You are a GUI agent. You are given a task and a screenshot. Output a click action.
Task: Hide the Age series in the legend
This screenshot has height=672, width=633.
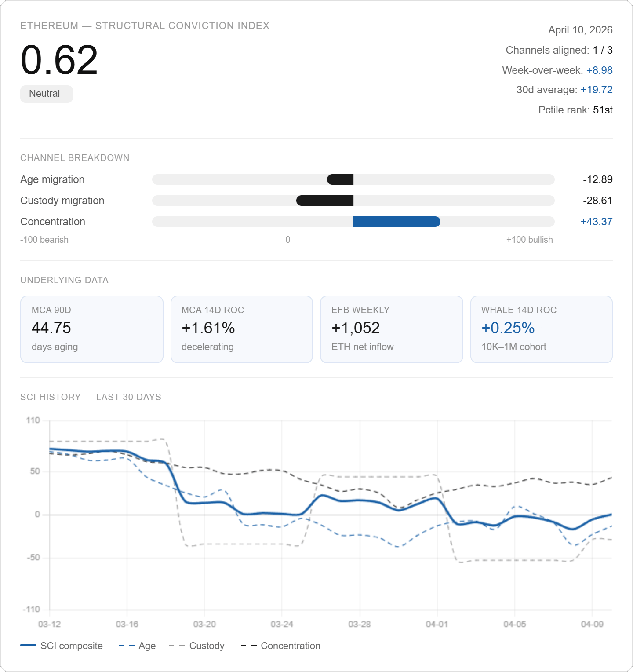[137, 646]
